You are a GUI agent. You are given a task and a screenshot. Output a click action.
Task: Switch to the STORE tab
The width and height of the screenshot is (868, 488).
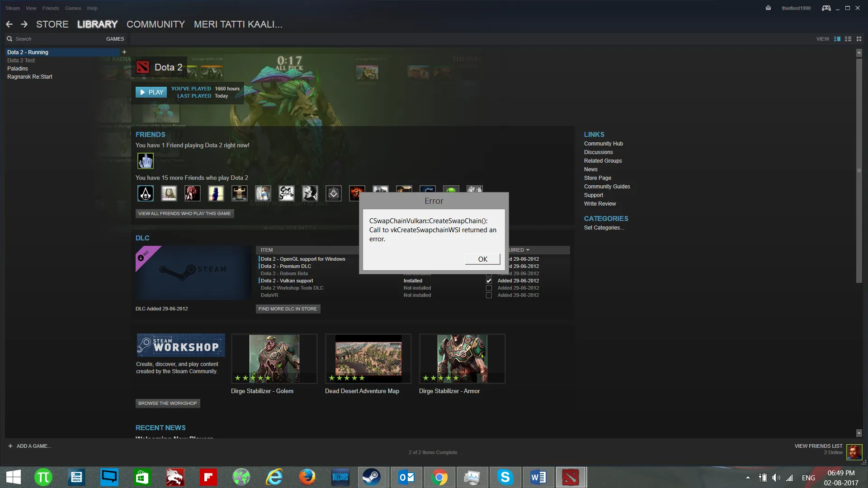coord(52,24)
